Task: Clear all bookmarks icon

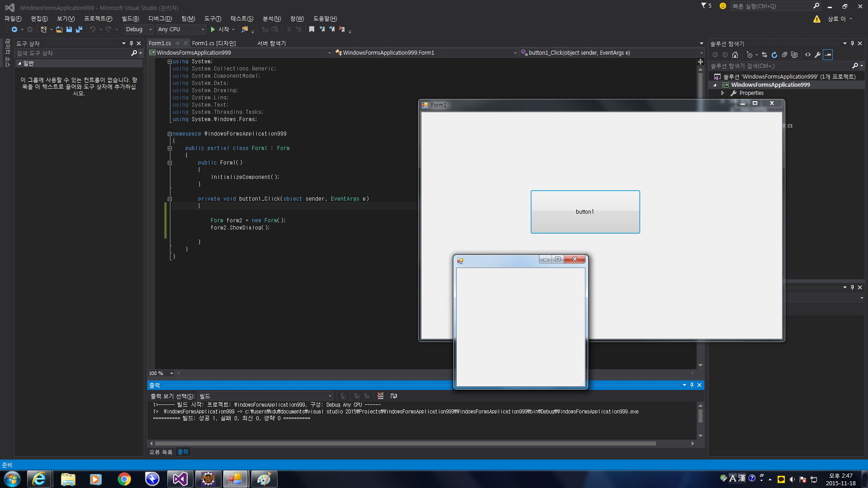Action: point(342,29)
